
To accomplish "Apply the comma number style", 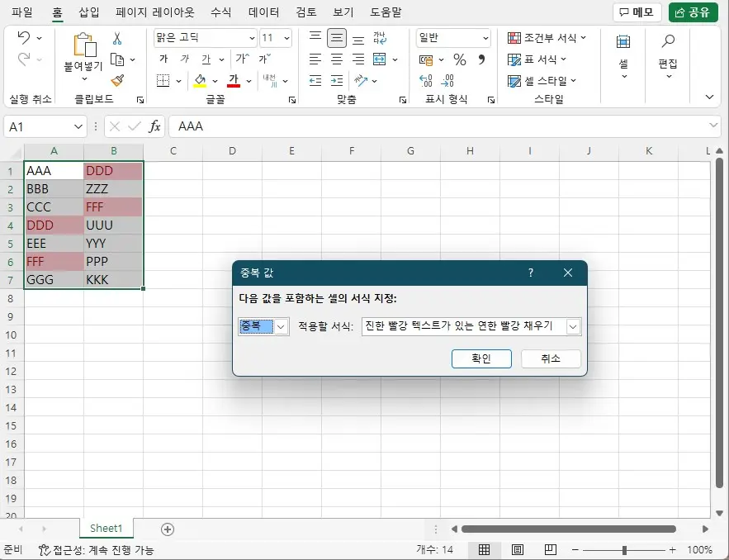I will [x=482, y=59].
